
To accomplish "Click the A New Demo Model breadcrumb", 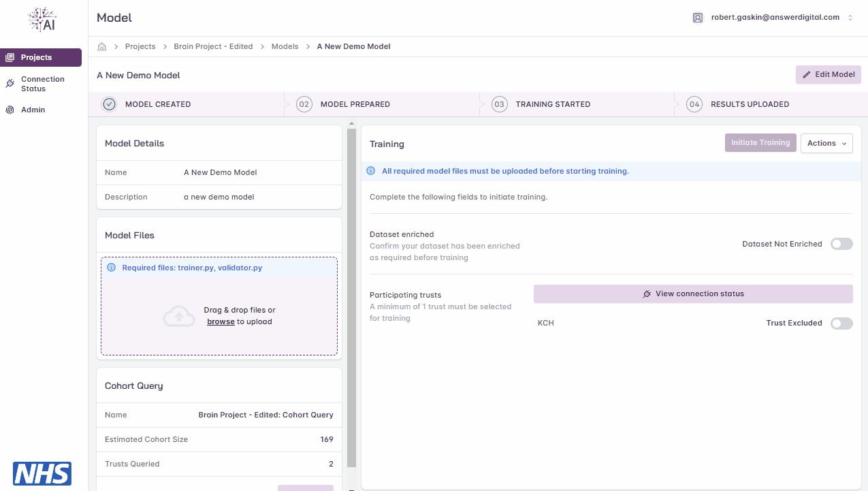I will [354, 46].
